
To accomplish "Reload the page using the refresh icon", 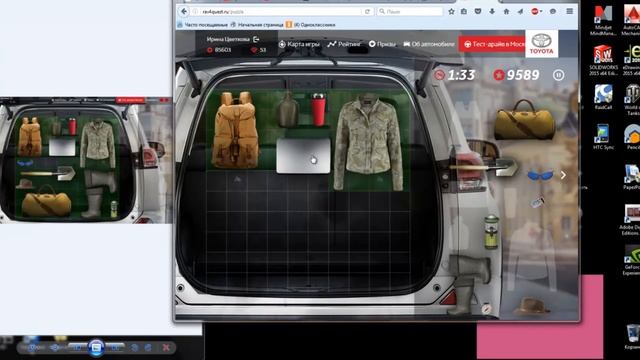I will pyautogui.click(x=367, y=12).
